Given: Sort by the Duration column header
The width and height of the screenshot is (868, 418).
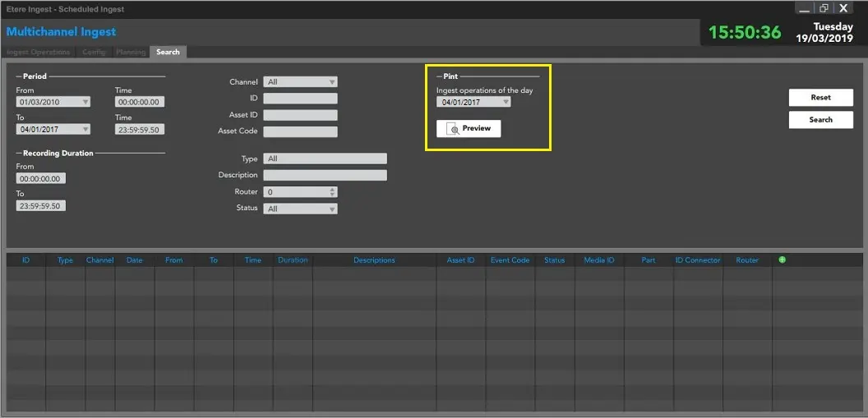Looking at the screenshot, I should pyautogui.click(x=293, y=260).
